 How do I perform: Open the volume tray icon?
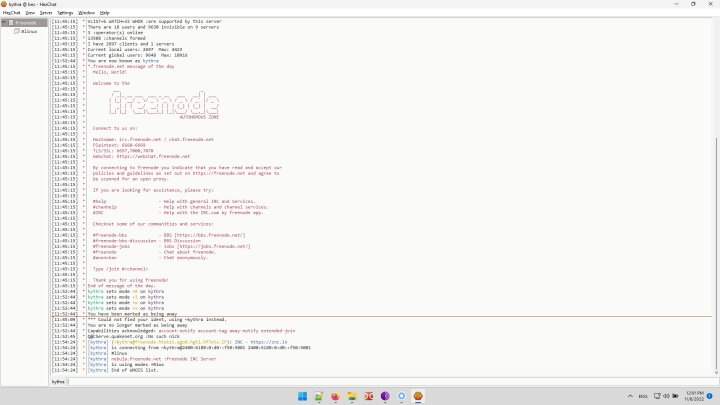click(x=666, y=396)
